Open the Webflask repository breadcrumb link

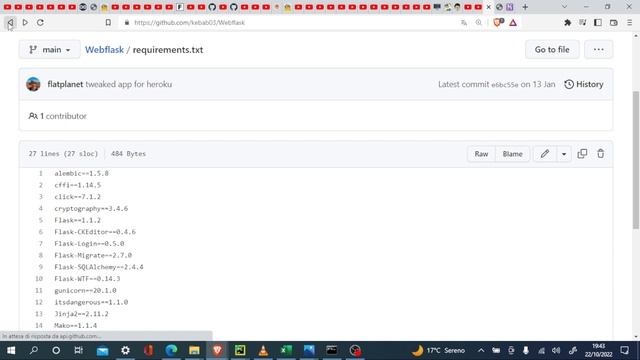click(x=104, y=50)
